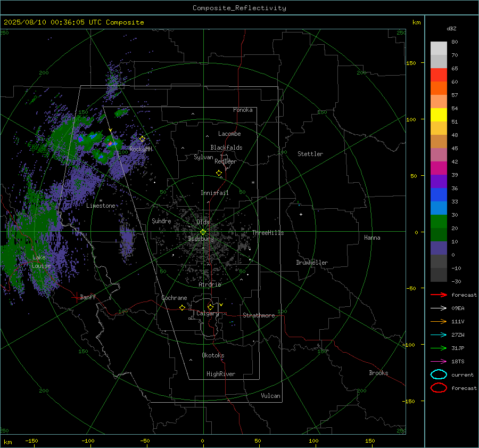This screenshot has width=479, height=448.
Task: Click the green 31JP arrow icon
Action: point(439,348)
